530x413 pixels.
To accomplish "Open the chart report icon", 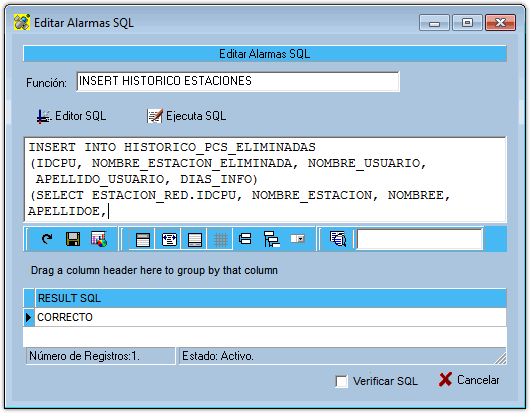I will pos(99,239).
